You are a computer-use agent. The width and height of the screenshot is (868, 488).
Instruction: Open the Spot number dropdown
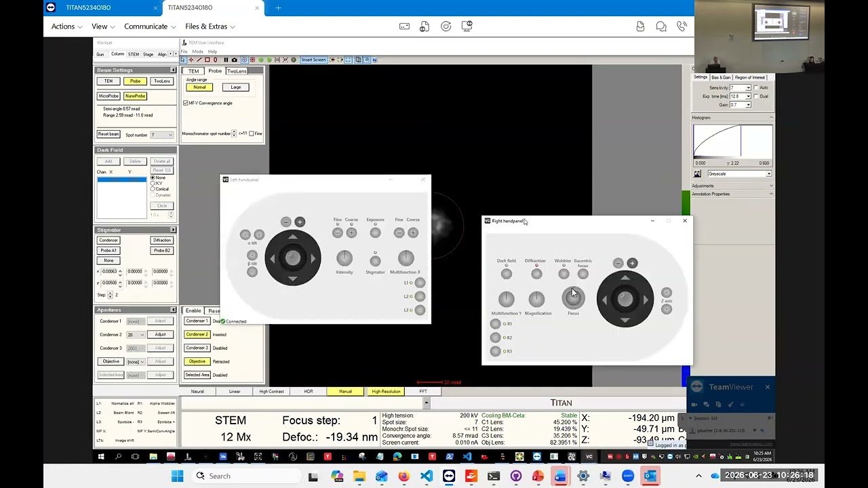tap(161, 135)
